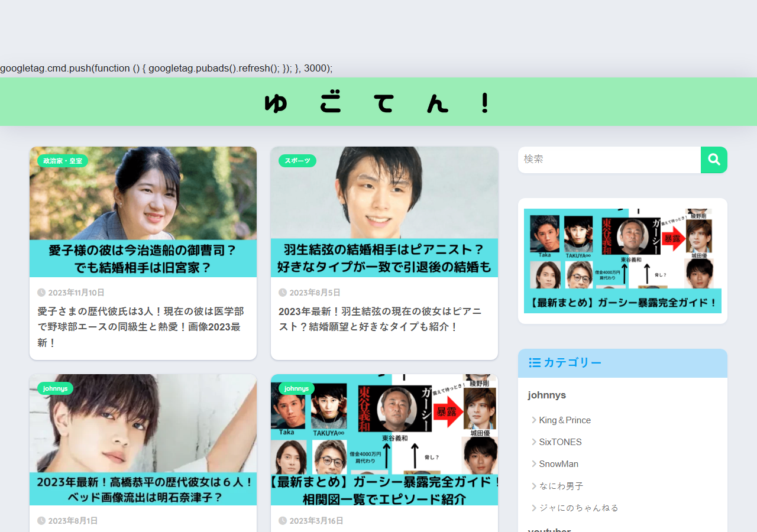Click chevron beside なにわ男子

click(x=534, y=486)
